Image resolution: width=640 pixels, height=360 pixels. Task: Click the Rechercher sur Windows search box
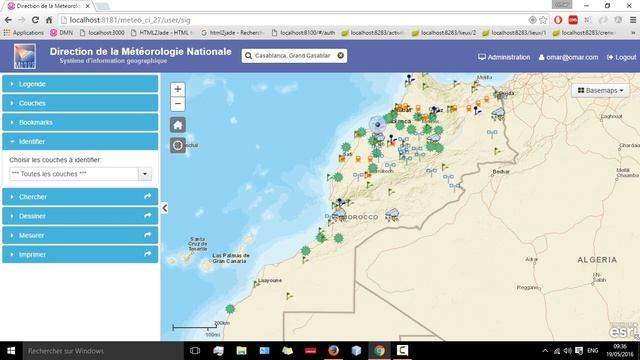103,351
